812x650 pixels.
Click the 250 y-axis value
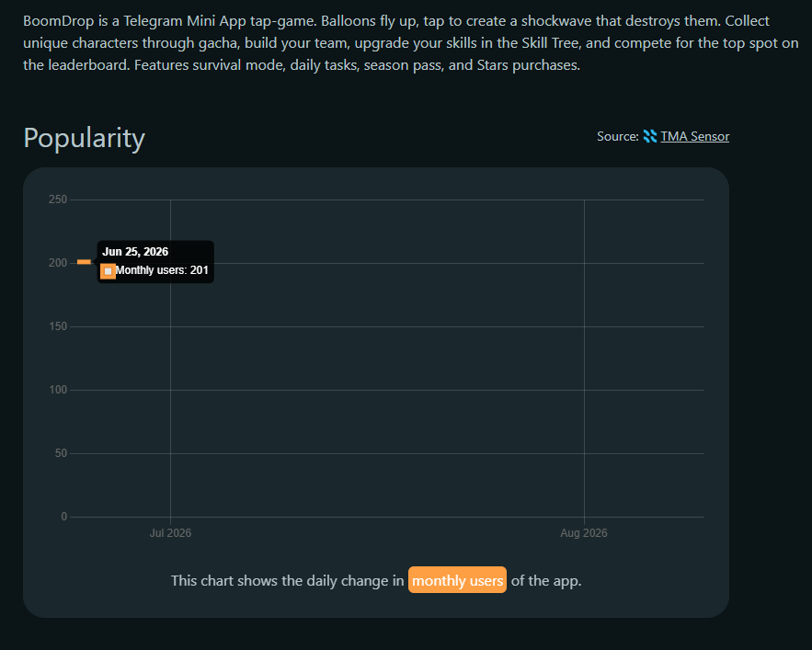58,200
